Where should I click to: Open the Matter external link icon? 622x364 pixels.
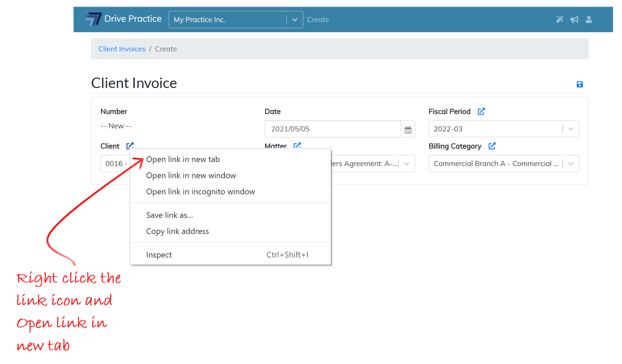click(x=297, y=145)
